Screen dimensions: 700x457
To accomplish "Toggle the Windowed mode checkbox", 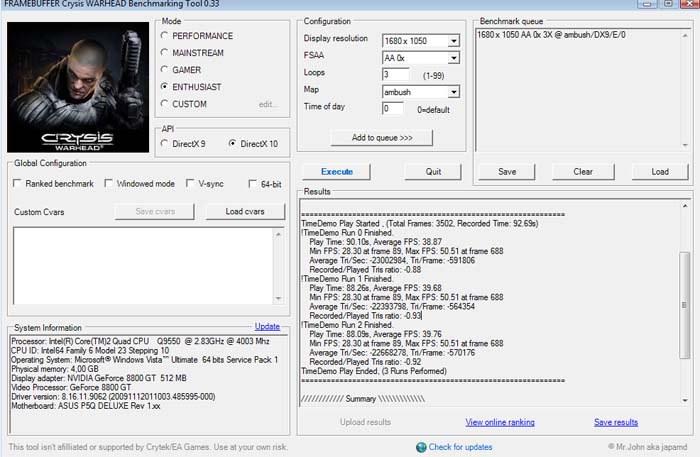I will (x=108, y=183).
